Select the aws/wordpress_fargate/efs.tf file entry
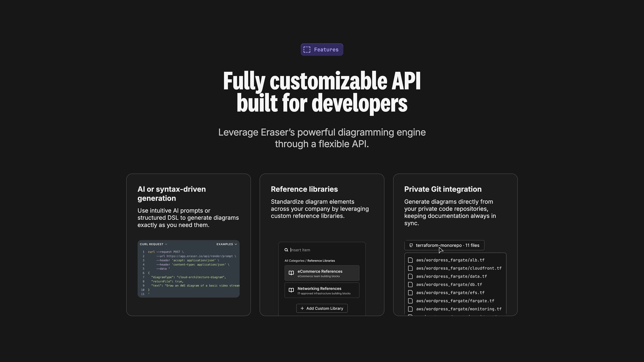 (450, 293)
